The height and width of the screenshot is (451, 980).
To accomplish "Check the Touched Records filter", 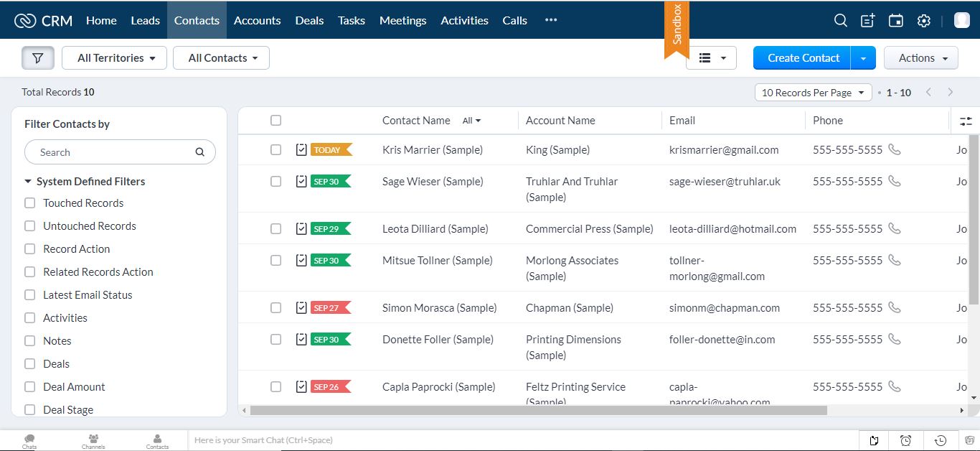I will coord(30,203).
